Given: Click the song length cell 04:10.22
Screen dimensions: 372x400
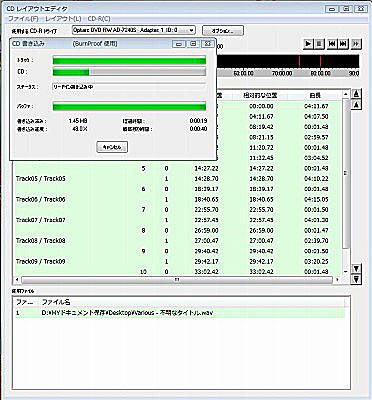Looking at the screenshot, I should coord(316,179).
